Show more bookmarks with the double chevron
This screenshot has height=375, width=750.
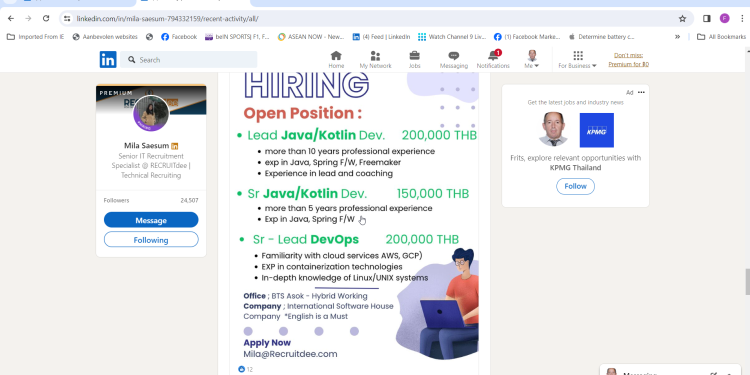pos(677,37)
